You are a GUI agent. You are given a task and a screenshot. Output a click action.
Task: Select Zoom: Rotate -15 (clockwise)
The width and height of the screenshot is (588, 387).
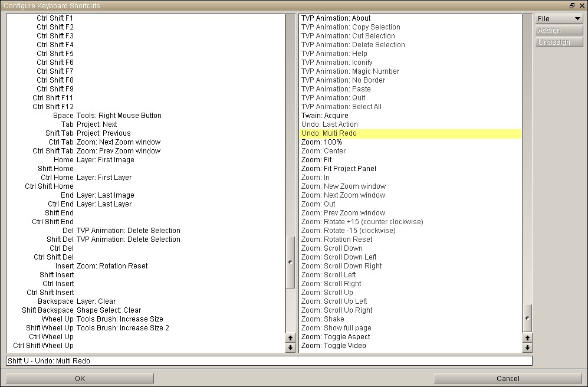tap(410, 230)
